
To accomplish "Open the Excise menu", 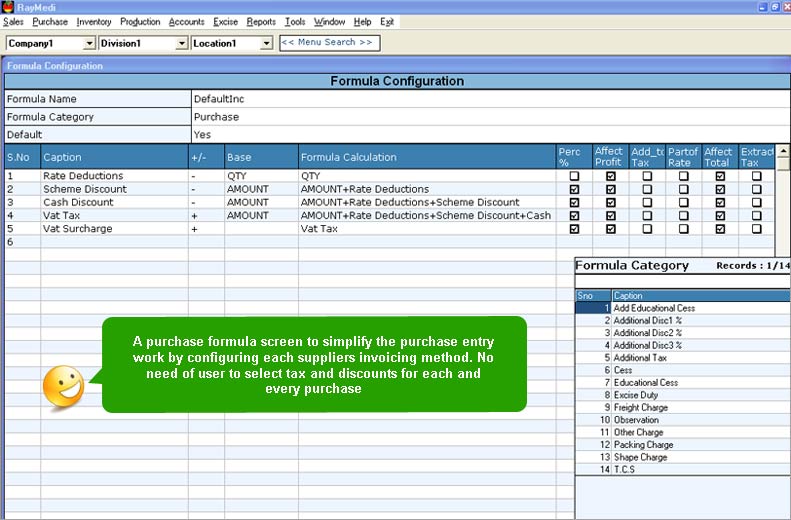I will (x=225, y=22).
